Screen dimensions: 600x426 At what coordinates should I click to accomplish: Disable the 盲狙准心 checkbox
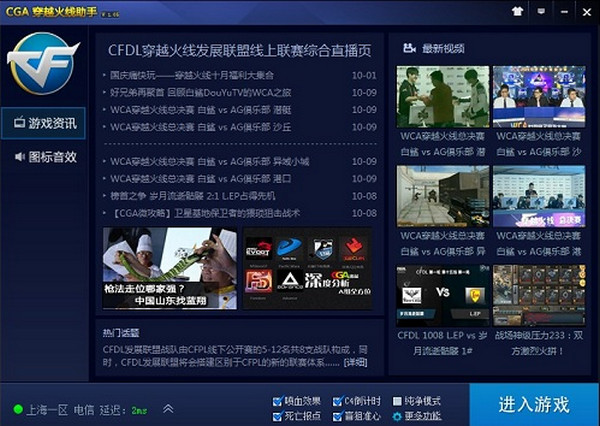coord(337,416)
